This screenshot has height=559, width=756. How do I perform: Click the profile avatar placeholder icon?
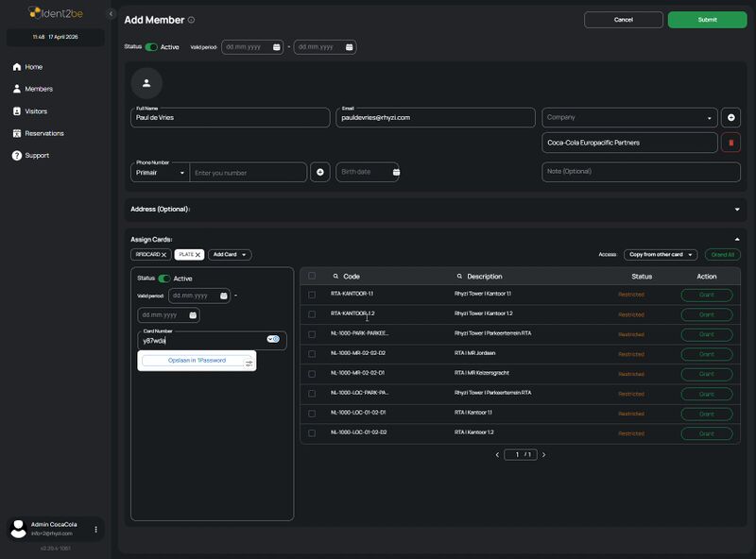click(146, 83)
